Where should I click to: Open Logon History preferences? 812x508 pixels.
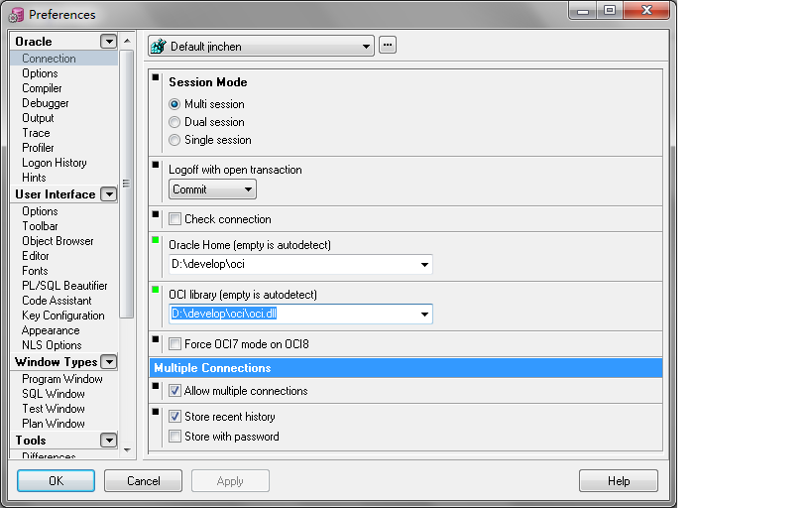coord(55,163)
